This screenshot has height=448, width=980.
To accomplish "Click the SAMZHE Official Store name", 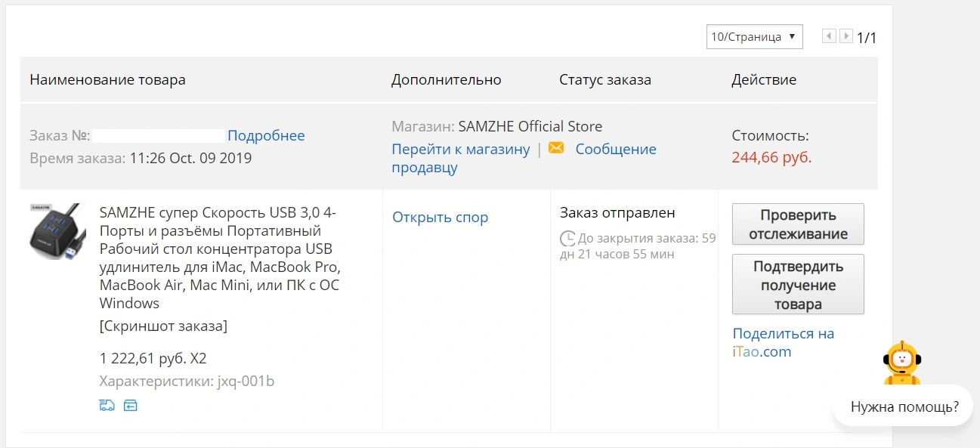I will pyautogui.click(x=530, y=126).
